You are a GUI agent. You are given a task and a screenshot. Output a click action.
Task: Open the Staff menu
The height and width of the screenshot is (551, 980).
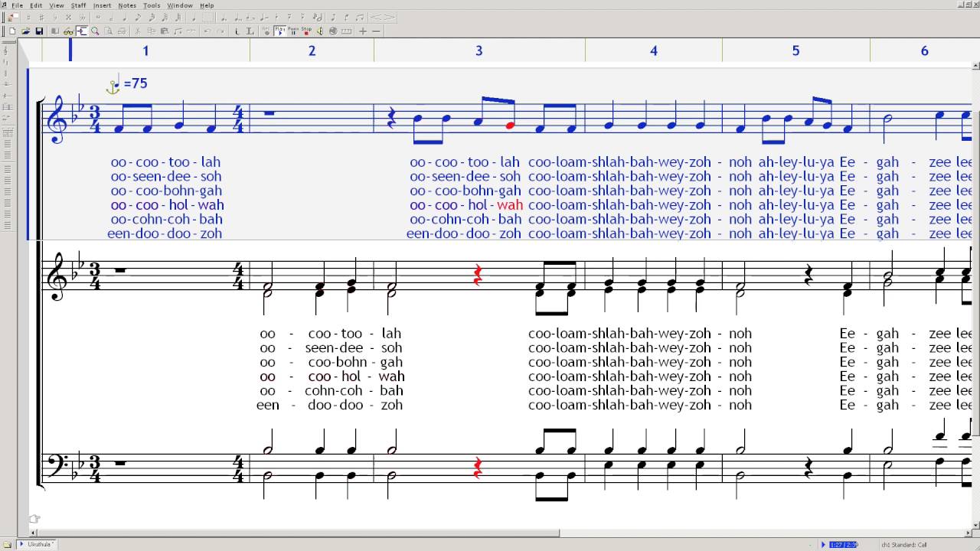[x=79, y=5]
